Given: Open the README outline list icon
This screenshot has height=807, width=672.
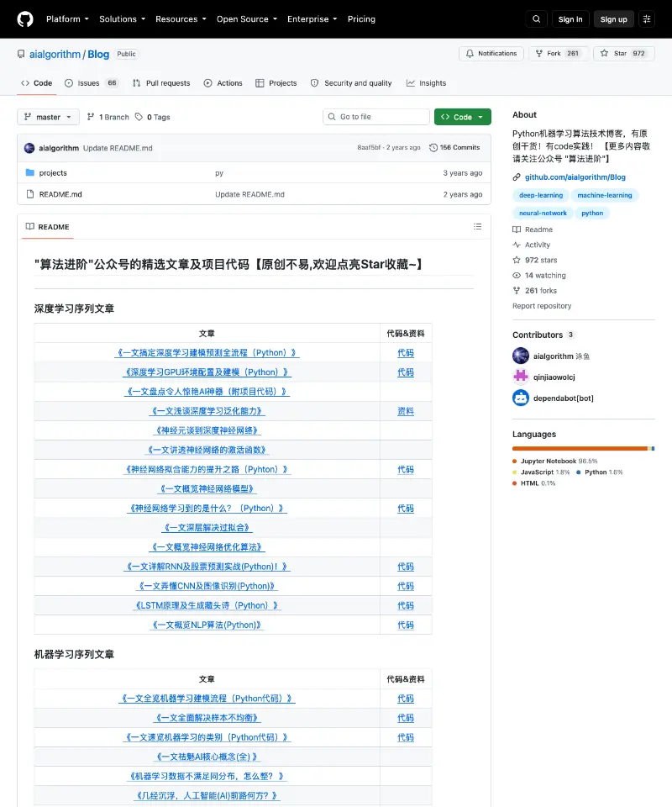Looking at the screenshot, I should [x=478, y=226].
